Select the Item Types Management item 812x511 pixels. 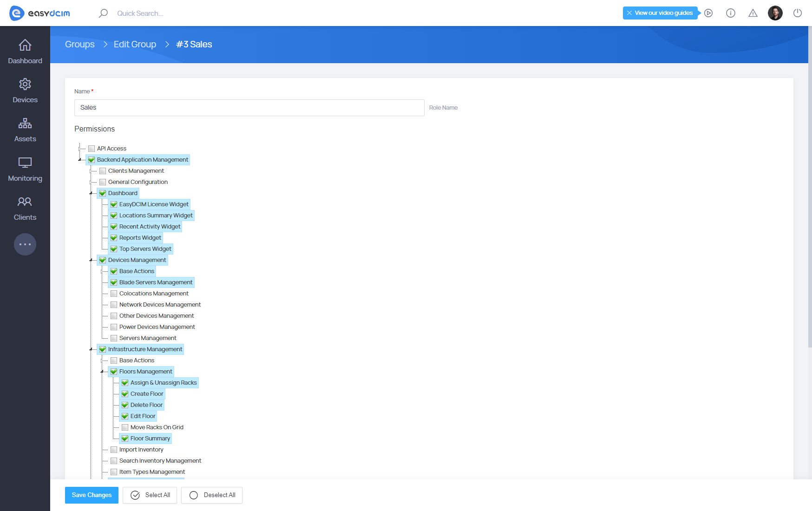(x=152, y=472)
